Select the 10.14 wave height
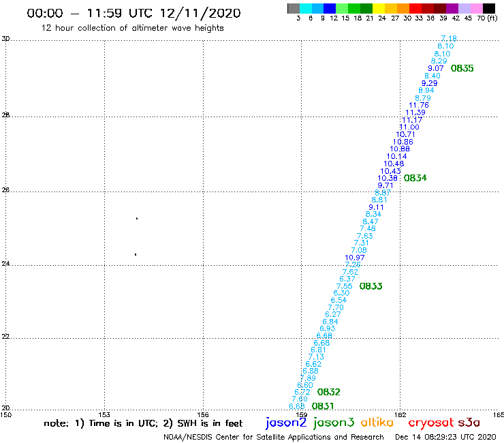Screen dimensions: 504x443 (396, 156)
